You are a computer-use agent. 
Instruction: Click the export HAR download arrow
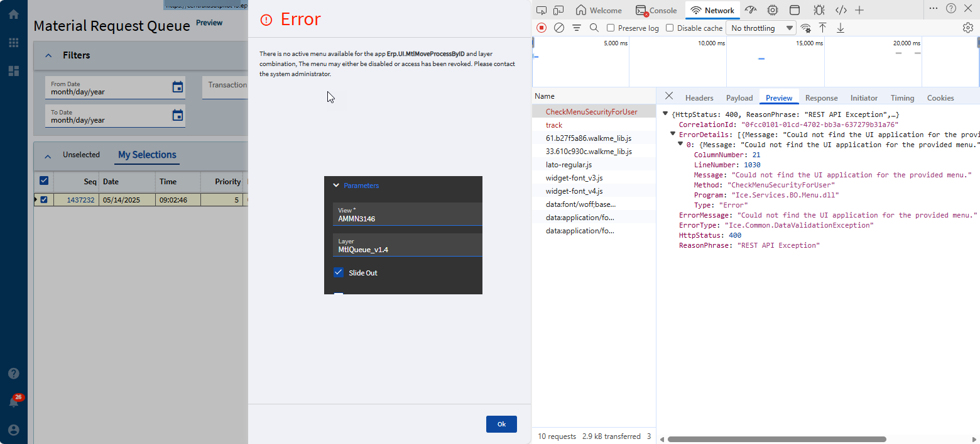[841, 28]
